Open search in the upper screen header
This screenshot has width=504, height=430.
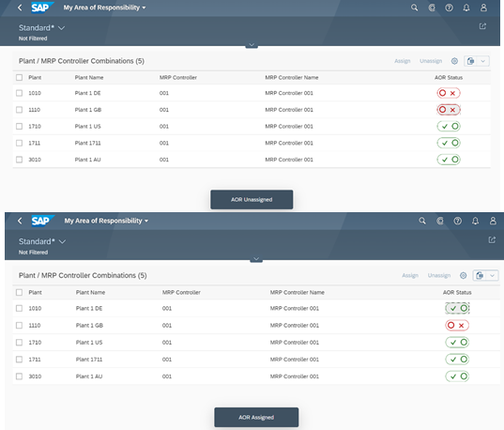tap(414, 8)
